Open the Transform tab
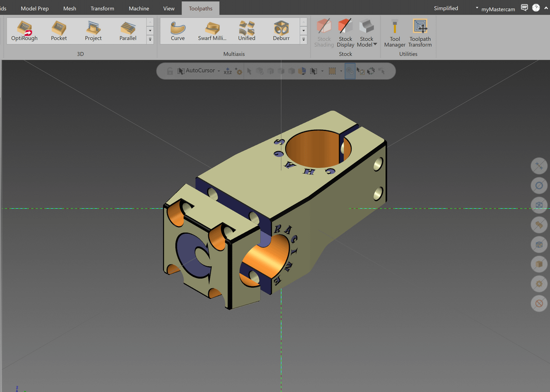This screenshot has width=550, height=392. coord(102,9)
